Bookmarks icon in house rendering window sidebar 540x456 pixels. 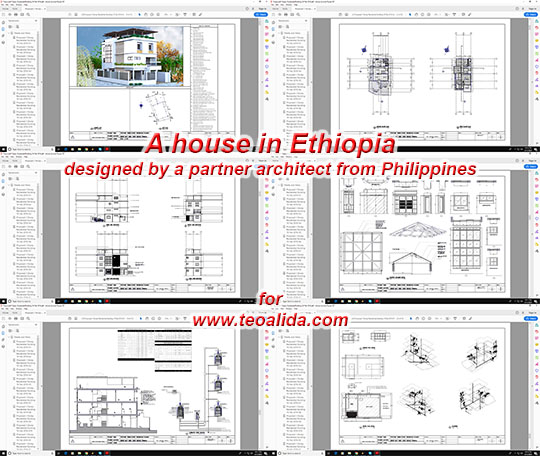[x=3, y=29]
